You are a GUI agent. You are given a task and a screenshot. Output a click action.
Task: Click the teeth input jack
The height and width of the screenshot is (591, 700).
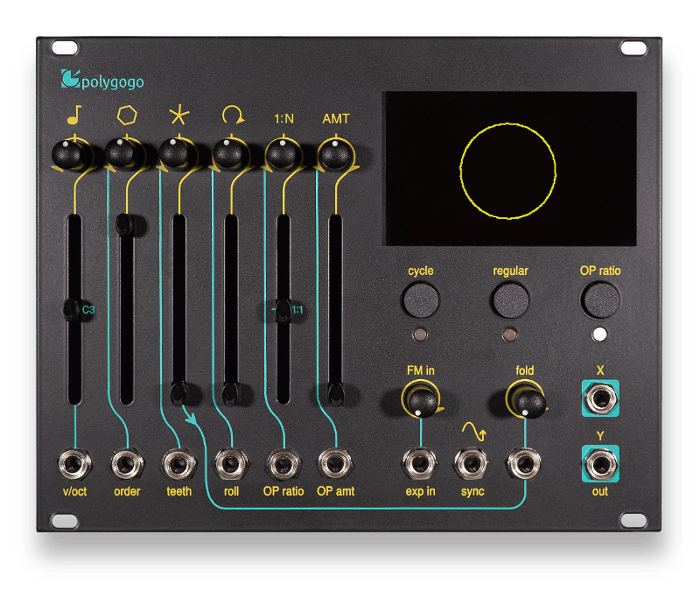(179, 464)
